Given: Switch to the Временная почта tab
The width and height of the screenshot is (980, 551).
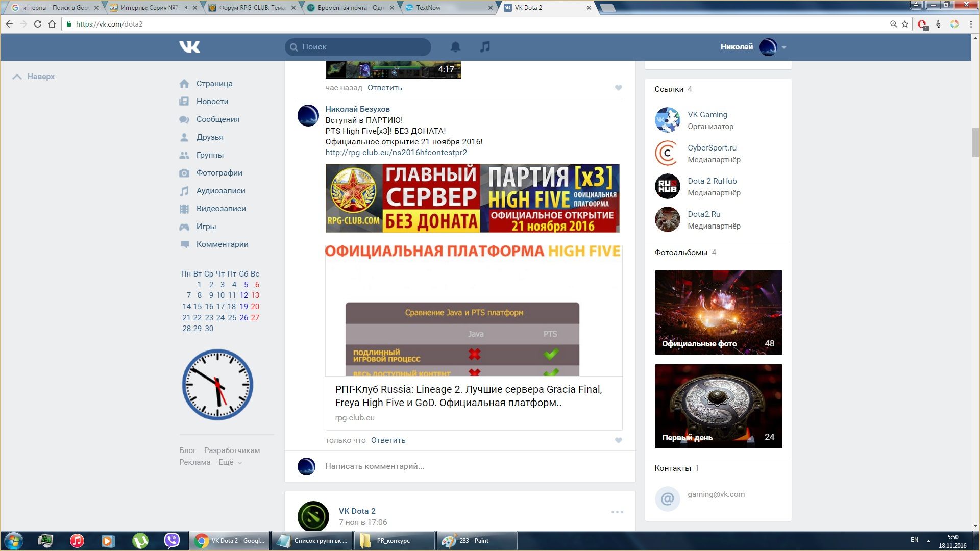Looking at the screenshot, I should (350, 8).
